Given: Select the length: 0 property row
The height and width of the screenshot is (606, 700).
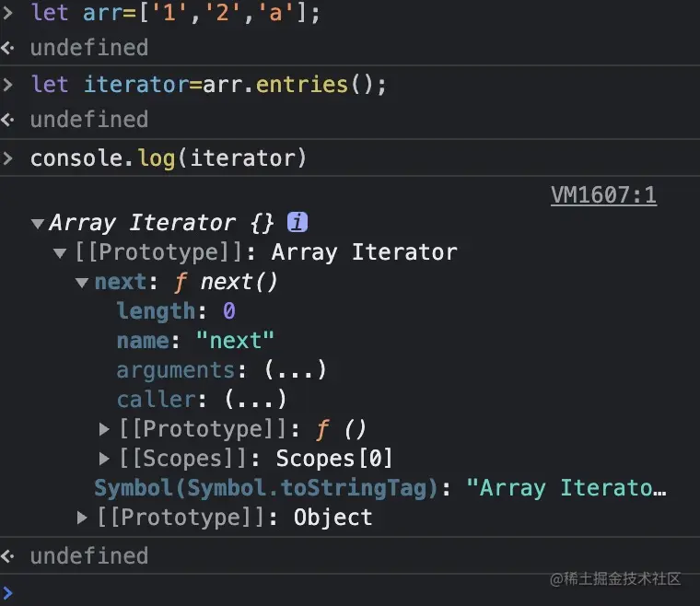Looking at the screenshot, I should coord(176,311).
